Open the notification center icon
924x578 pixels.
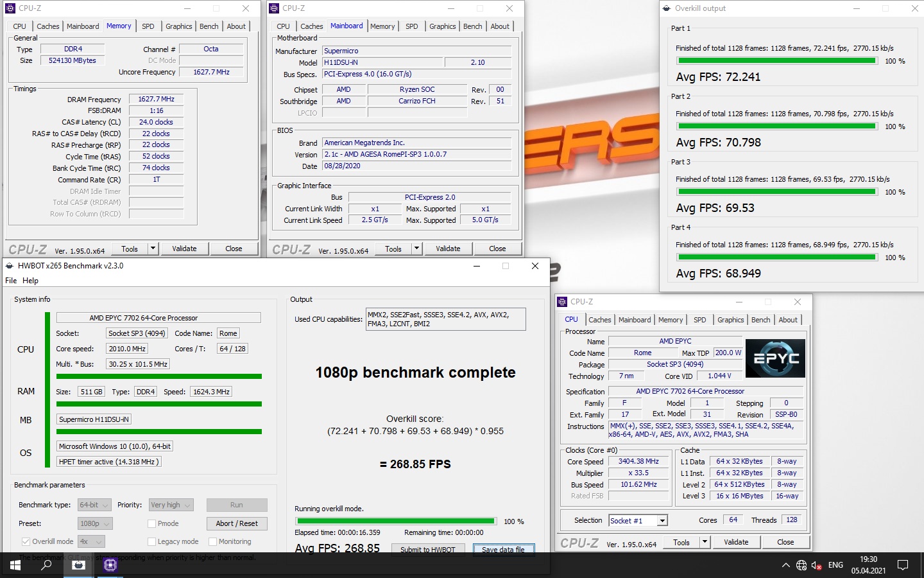[903, 566]
